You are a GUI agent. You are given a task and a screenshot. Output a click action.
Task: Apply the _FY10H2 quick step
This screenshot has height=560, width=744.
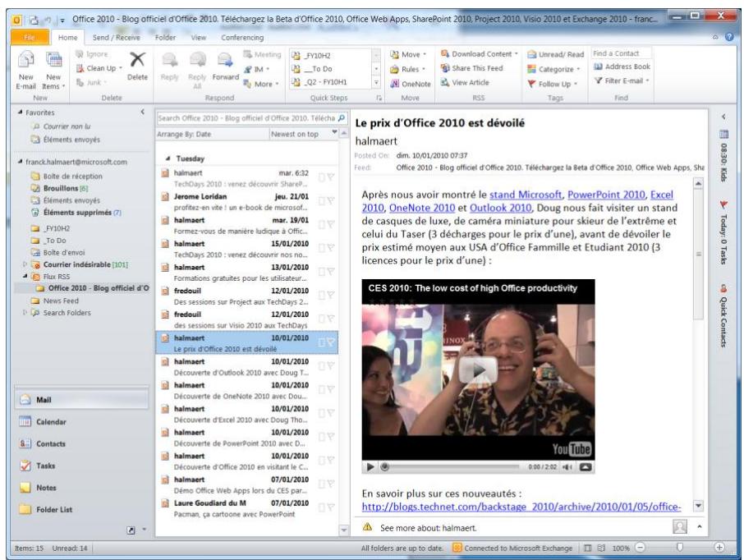click(x=330, y=55)
